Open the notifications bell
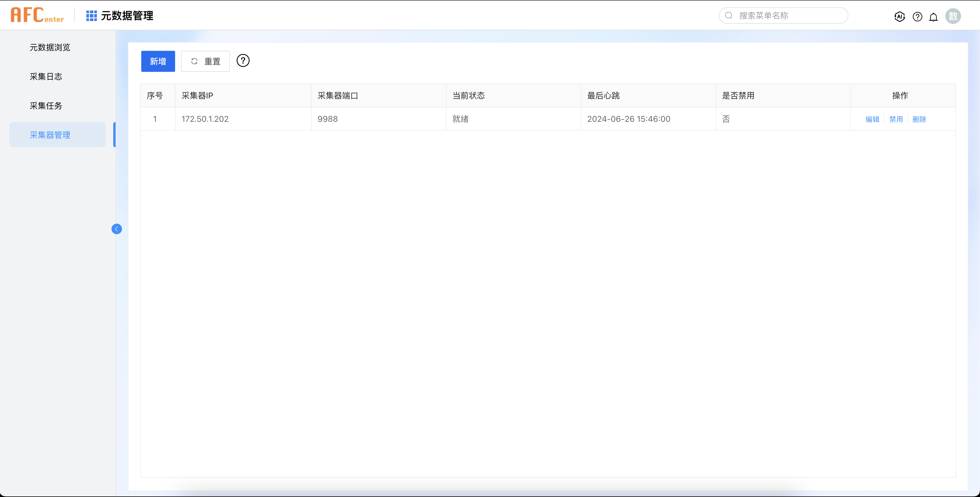The width and height of the screenshot is (980, 497). coord(933,17)
